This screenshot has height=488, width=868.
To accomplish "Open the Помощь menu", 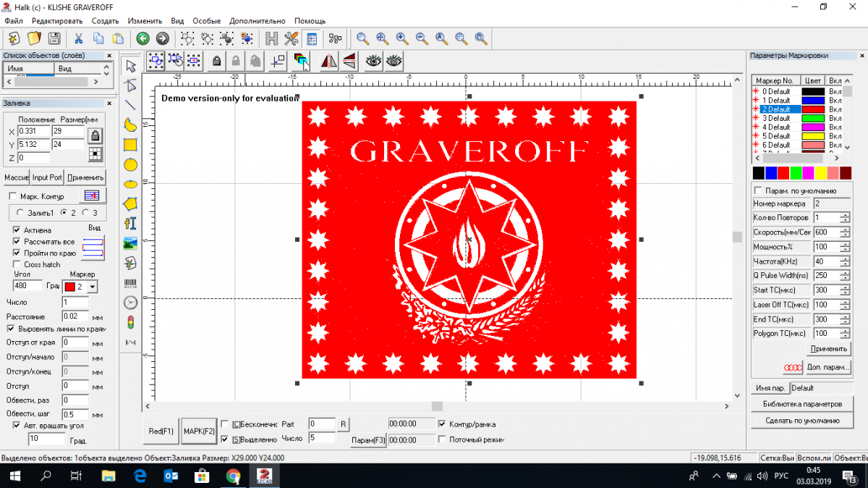I will pyautogui.click(x=310, y=21).
